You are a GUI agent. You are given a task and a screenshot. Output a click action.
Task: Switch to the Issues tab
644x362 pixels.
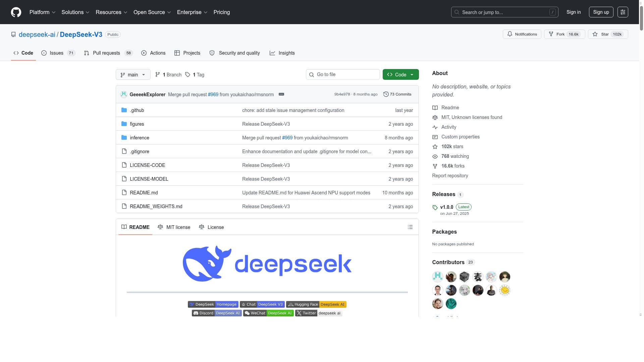[58, 53]
